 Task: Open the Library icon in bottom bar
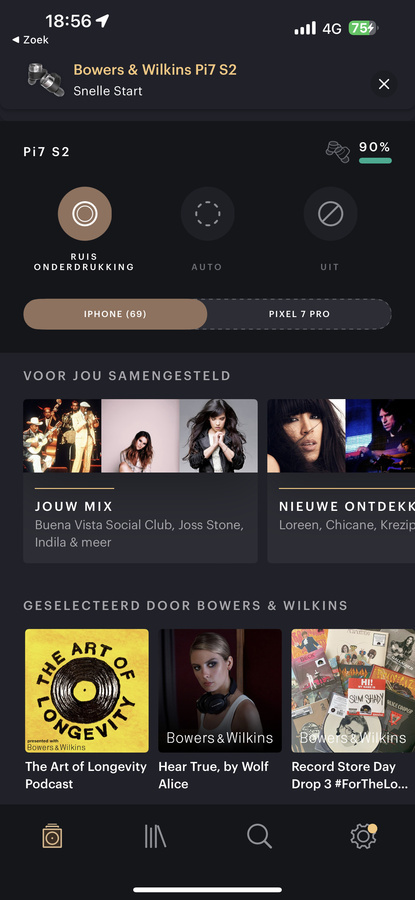tap(155, 837)
